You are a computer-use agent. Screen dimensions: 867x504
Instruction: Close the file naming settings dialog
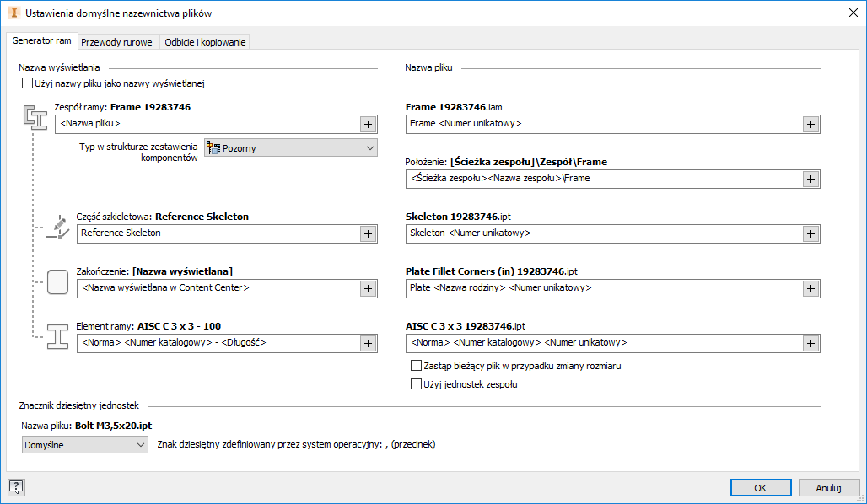click(x=852, y=13)
